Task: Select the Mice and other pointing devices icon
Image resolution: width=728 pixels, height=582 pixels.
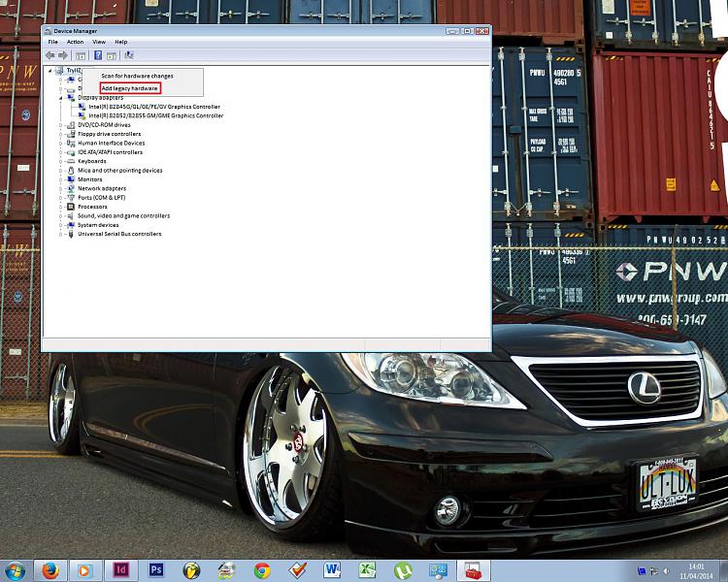Action: click(x=71, y=171)
